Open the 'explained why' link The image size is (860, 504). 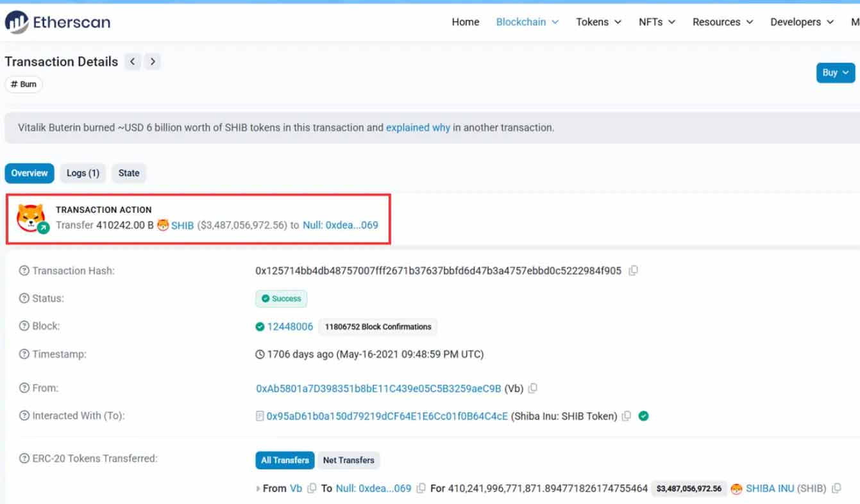click(418, 128)
